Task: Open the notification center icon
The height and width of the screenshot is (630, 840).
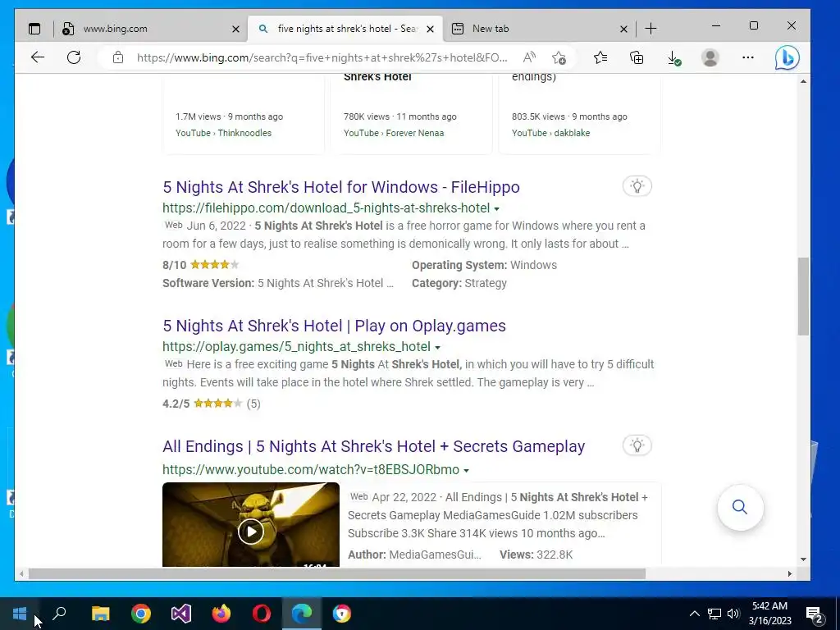Action: (x=815, y=614)
